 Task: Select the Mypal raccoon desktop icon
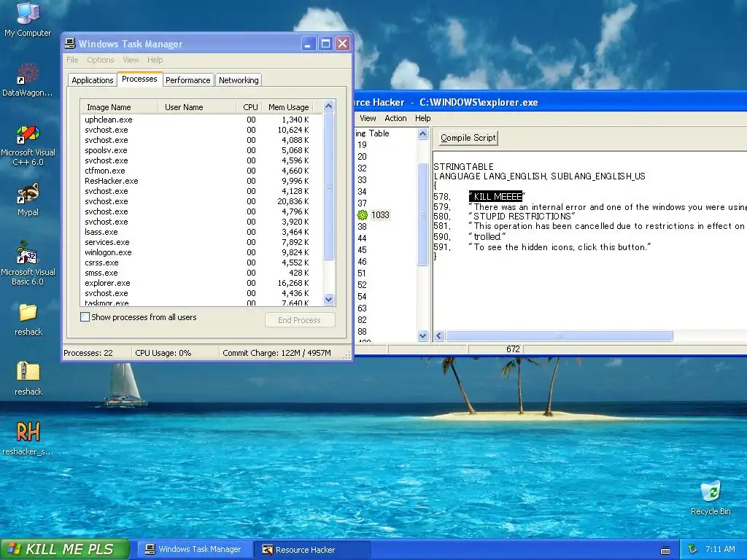pos(28,200)
